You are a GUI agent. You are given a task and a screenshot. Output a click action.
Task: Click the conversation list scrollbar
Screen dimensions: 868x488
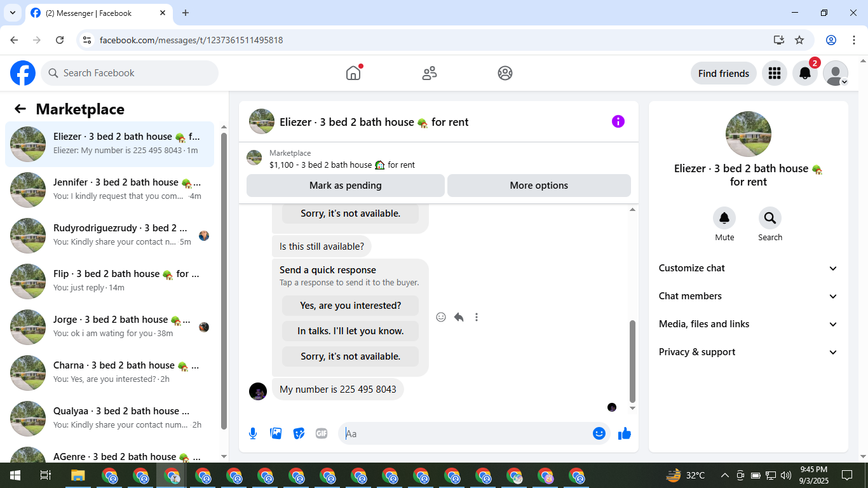[x=224, y=280]
